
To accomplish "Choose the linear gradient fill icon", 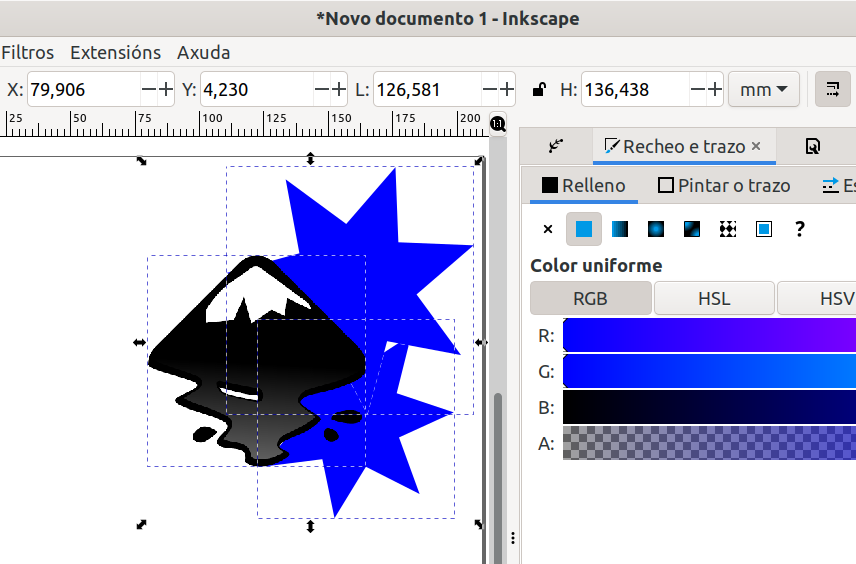I will click(620, 229).
